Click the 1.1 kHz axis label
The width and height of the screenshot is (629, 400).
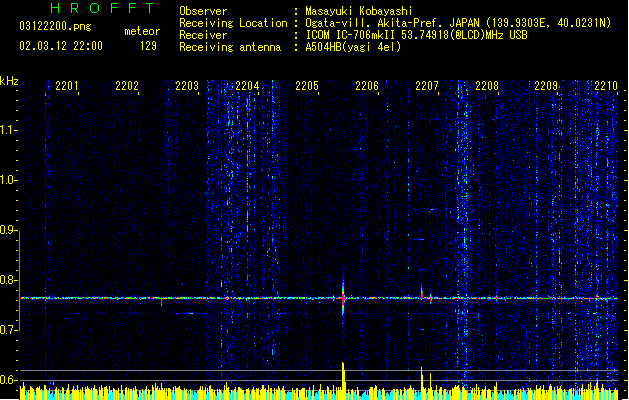point(8,130)
